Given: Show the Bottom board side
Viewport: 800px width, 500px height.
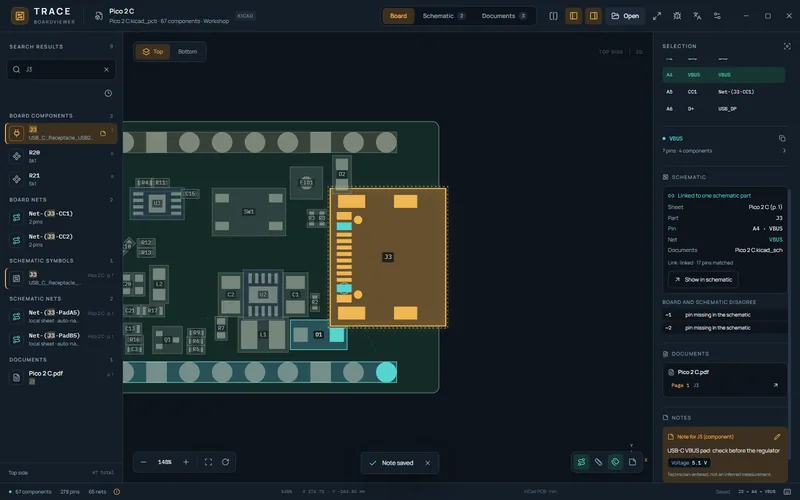Looking at the screenshot, I should (187, 52).
